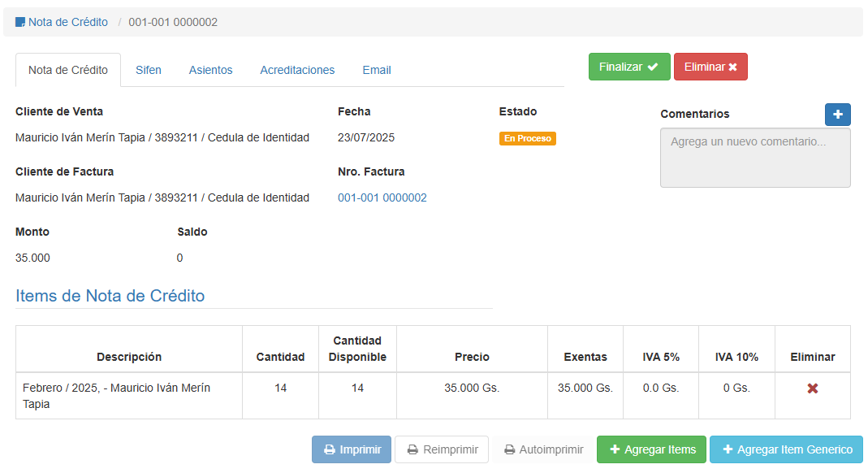Screen dimensions: 868x473
Task: Click the checkmark on Finalizar button
Action: tap(653, 67)
